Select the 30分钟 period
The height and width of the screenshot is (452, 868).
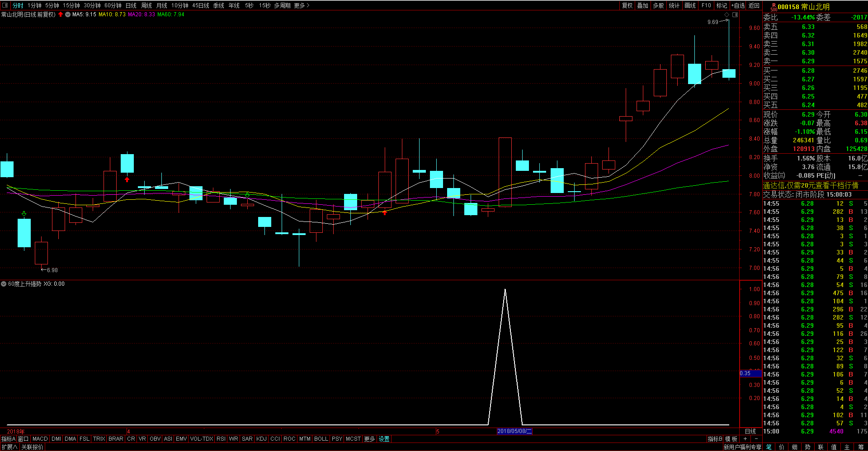click(x=92, y=5)
